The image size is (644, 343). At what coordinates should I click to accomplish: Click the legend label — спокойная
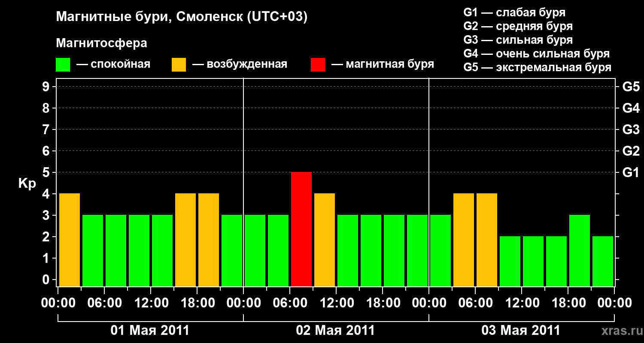coord(113,64)
